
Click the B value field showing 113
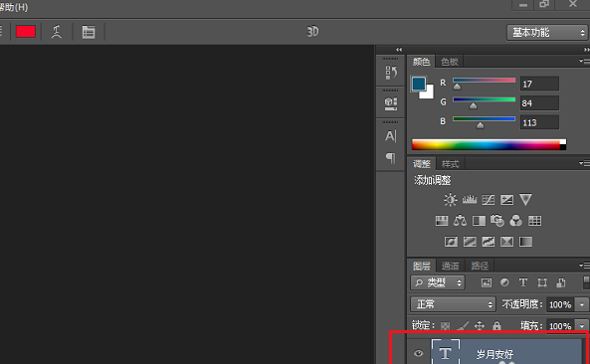(x=539, y=122)
